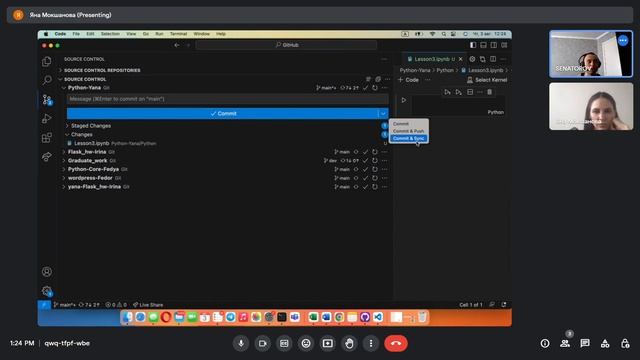Toggle VS Code primary sidebar layout icon
The width and height of the screenshot is (640, 360).
pyautogui.click(x=473, y=45)
